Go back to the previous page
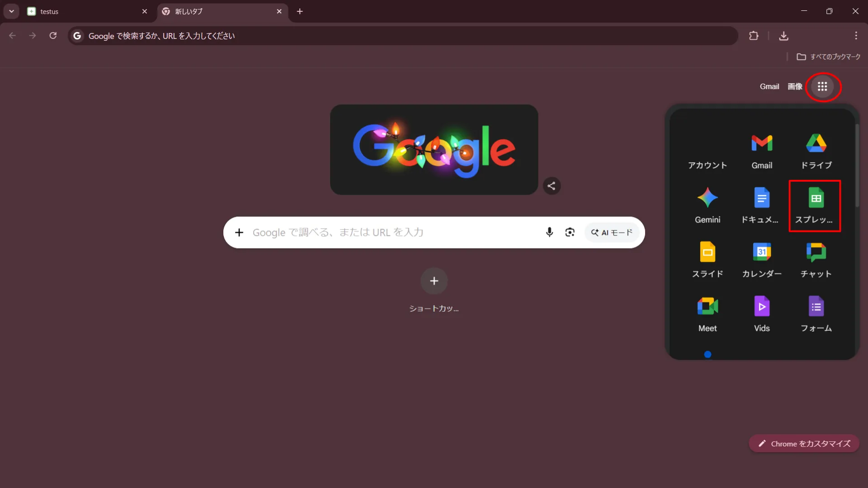The width and height of the screenshot is (868, 488). click(12, 36)
